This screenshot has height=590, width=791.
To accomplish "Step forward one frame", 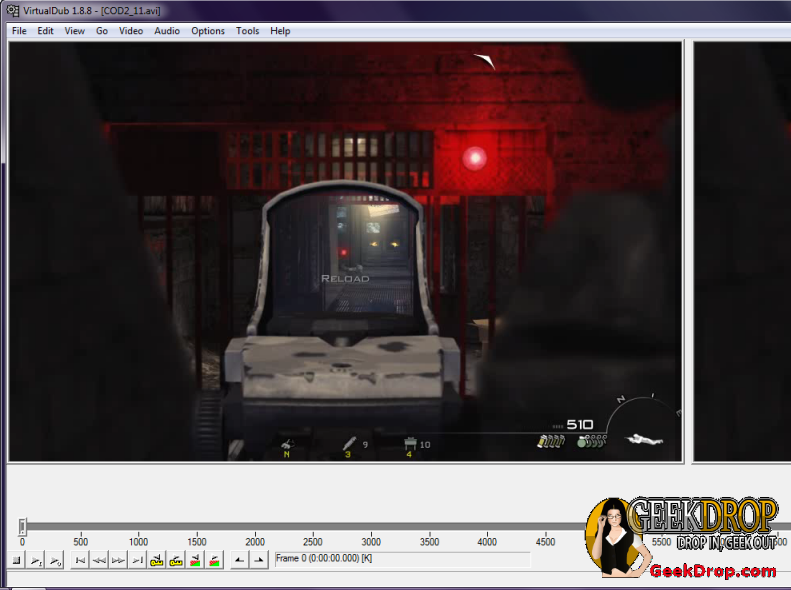I will (x=119, y=560).
